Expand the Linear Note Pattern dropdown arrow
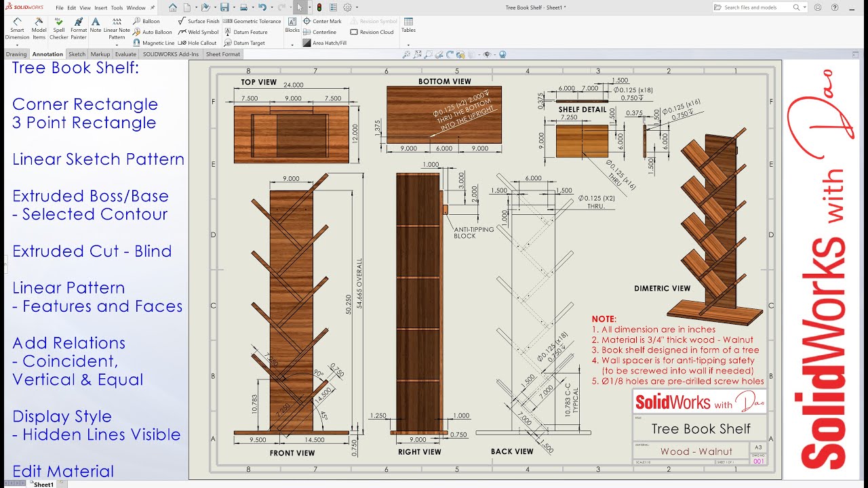868x488 pixels. coord(117,44)
